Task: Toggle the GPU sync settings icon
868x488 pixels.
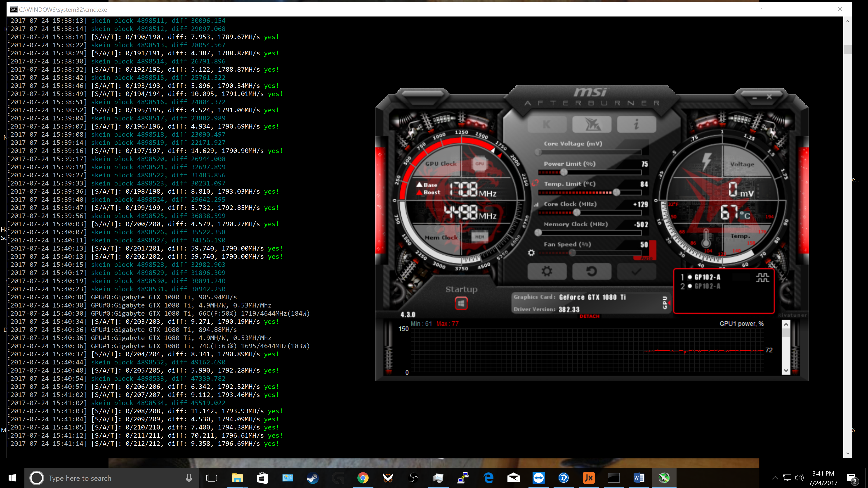Action: click(x=762, y=278)
